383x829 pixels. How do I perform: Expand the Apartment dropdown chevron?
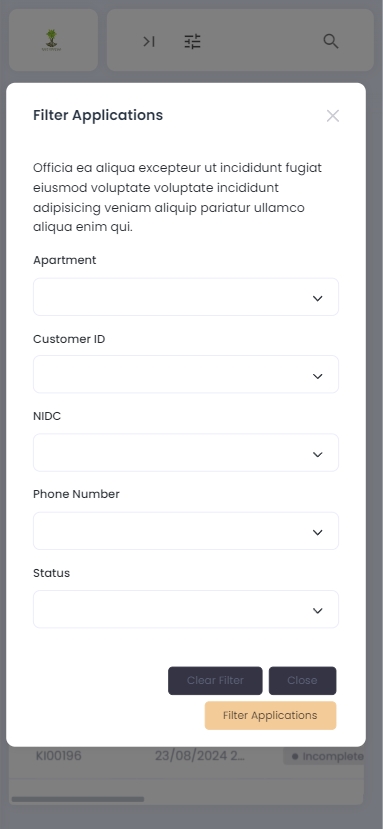click(317, 298)
